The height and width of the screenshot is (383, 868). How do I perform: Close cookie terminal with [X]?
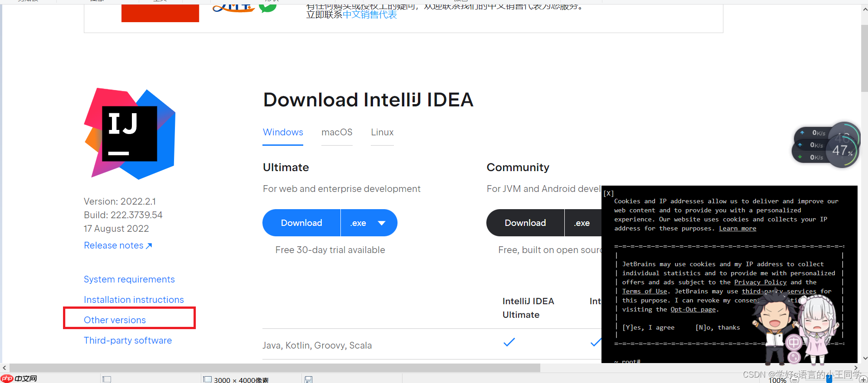608,193
